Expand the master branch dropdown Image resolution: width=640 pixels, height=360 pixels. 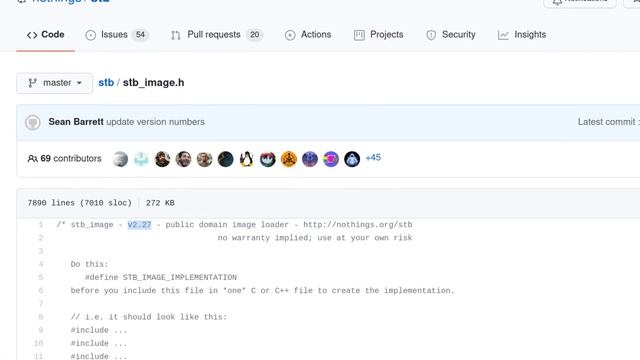pyautogui.click(x=55, y=83)
